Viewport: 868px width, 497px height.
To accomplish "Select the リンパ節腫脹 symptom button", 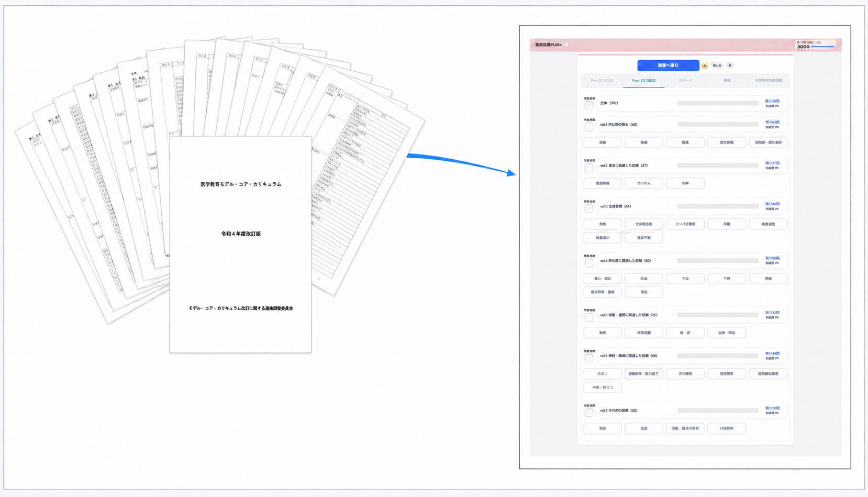I will pos(685,224).
